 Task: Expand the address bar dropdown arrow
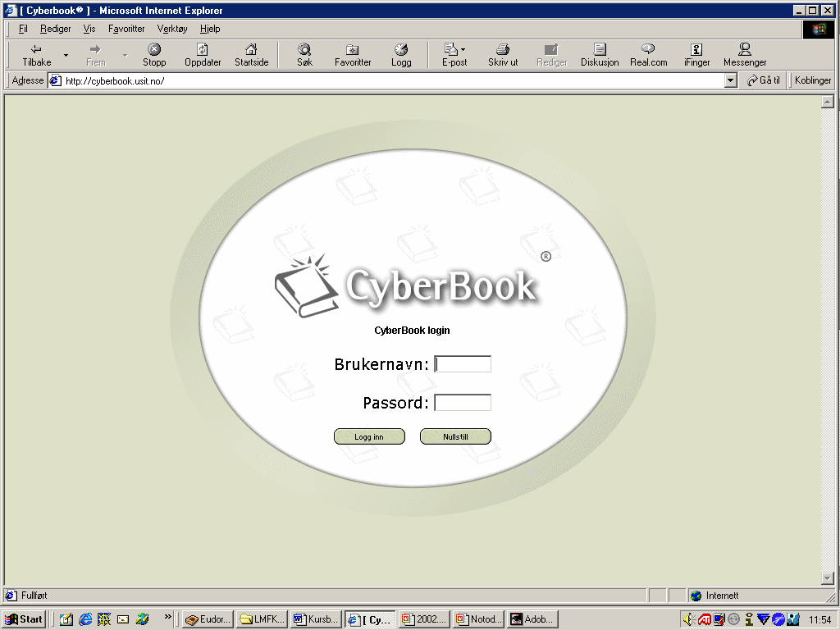pos(731,81)
